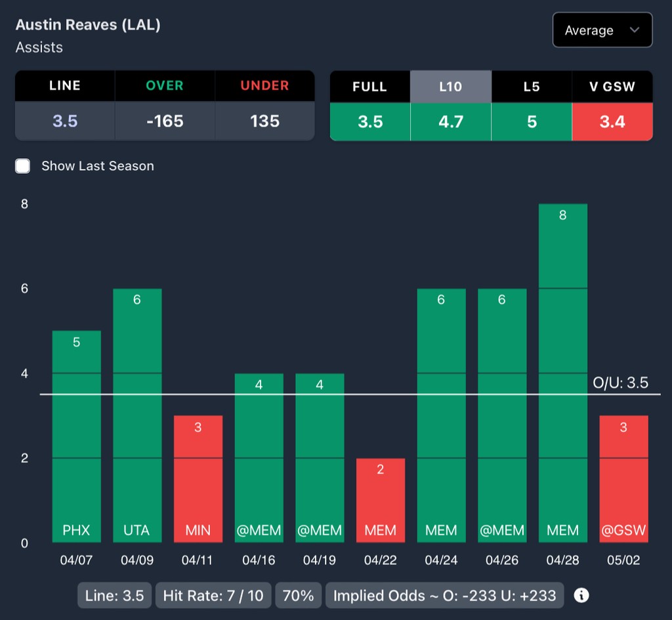Image resolution: width=672 pixels, height=620 pixels.
Task: Click the @MEM bar for 04/16
Action: click(259, 458)
